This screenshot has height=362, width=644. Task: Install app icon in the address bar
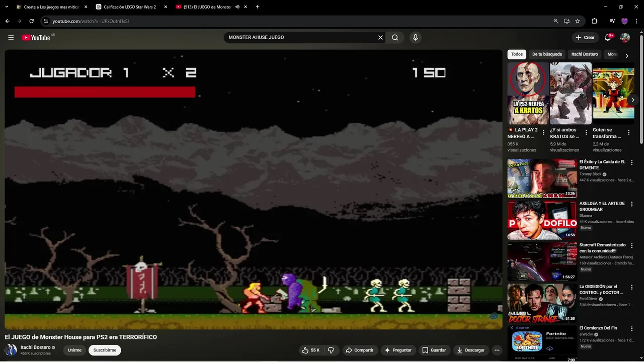pos(567,21)
